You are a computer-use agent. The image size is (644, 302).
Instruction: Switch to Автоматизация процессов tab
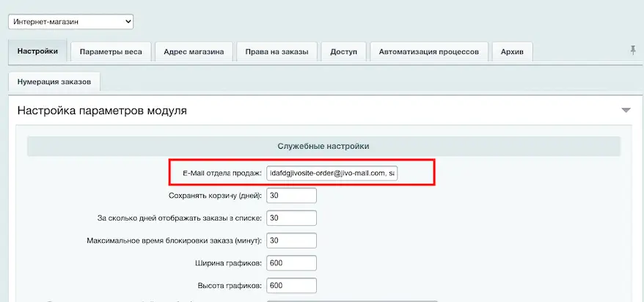click(429, 52)
